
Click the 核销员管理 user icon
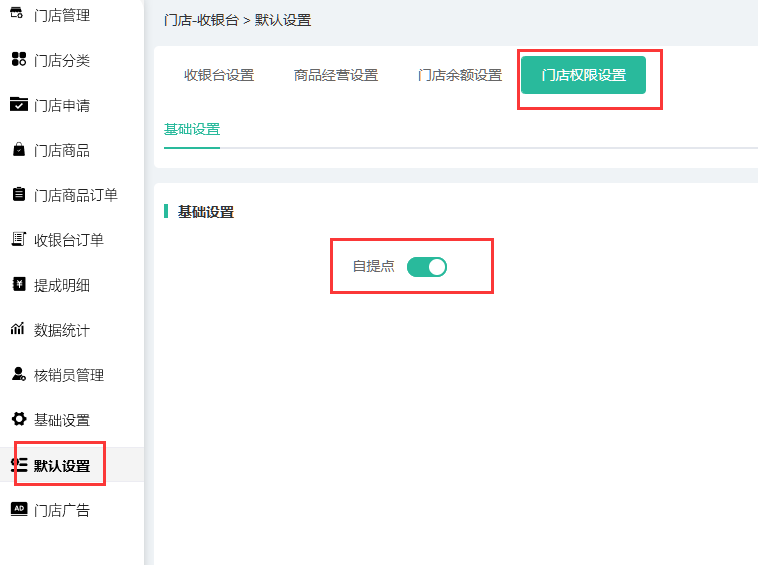point(18,374)
